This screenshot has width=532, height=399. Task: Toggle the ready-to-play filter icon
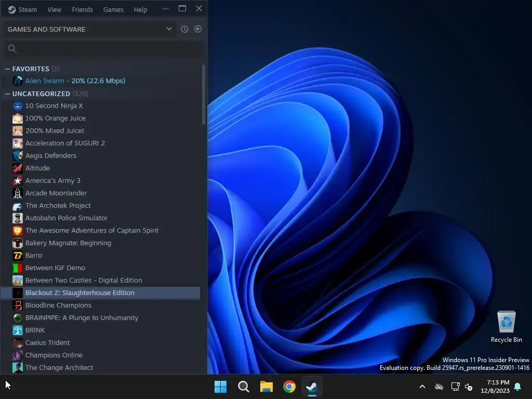tap(198, 29)
